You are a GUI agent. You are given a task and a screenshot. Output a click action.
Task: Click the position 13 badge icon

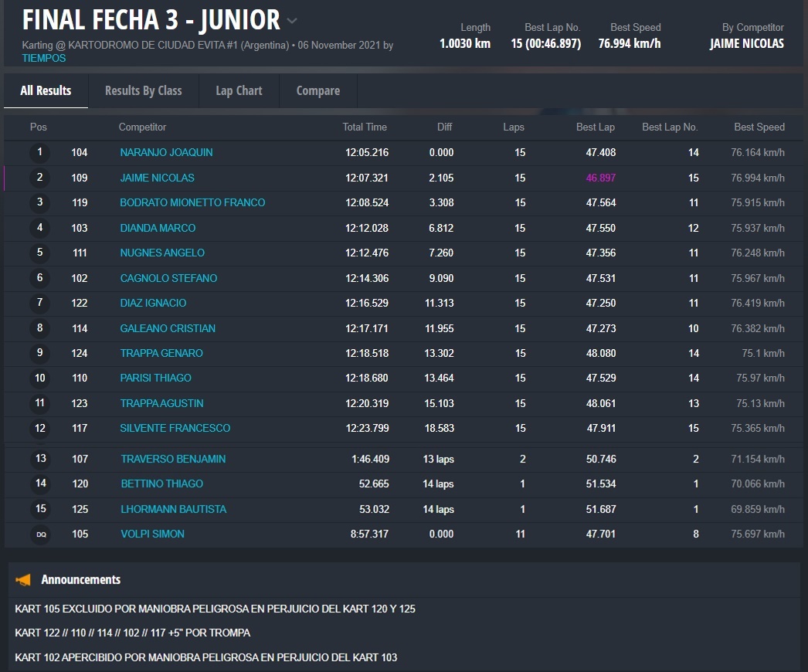click(40, 459)
